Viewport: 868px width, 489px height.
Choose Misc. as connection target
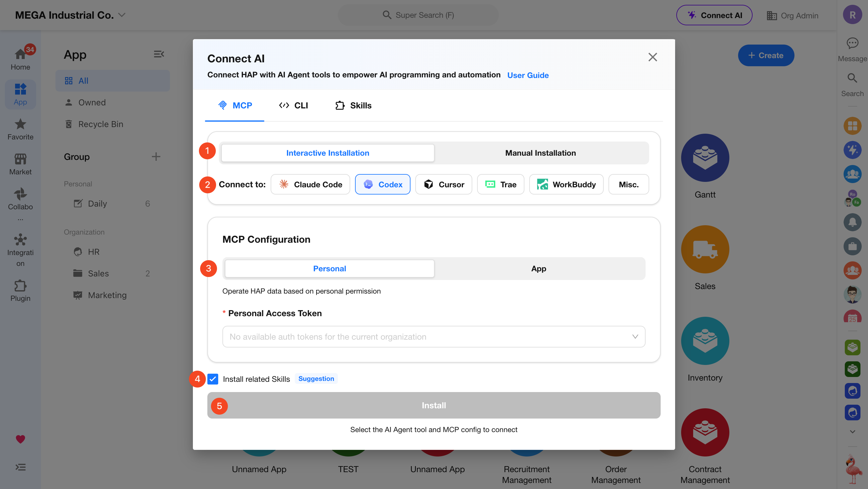tap(628, 184)
